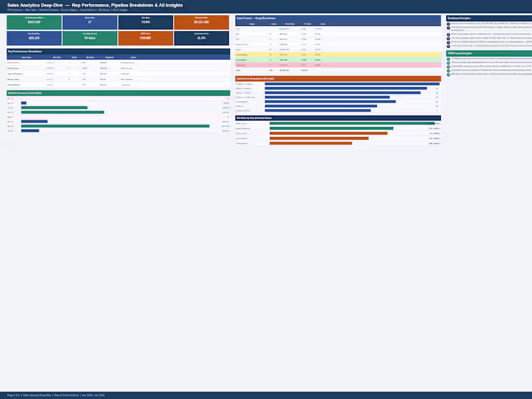Select the green marker on first CRM Funnel insight
The height and width of the screenshot is (399, 532).
(x=449, y=59)
